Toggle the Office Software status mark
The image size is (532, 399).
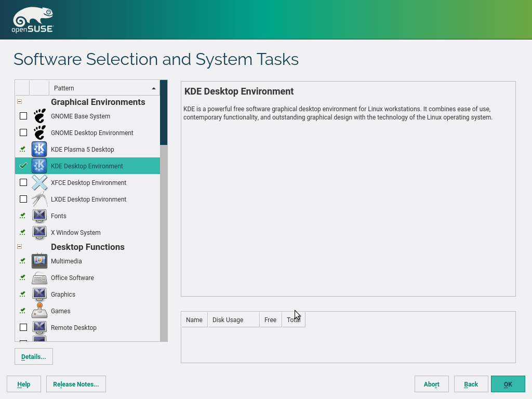tap(23, 277)
